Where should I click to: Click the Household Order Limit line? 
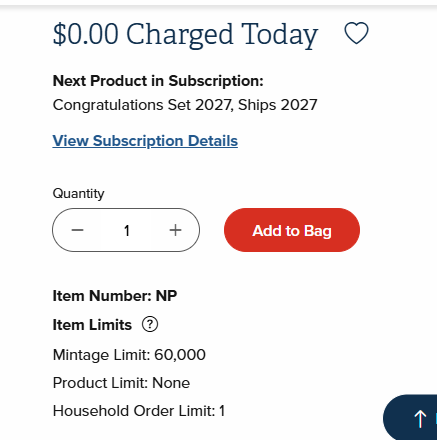[x=139, y=411]
